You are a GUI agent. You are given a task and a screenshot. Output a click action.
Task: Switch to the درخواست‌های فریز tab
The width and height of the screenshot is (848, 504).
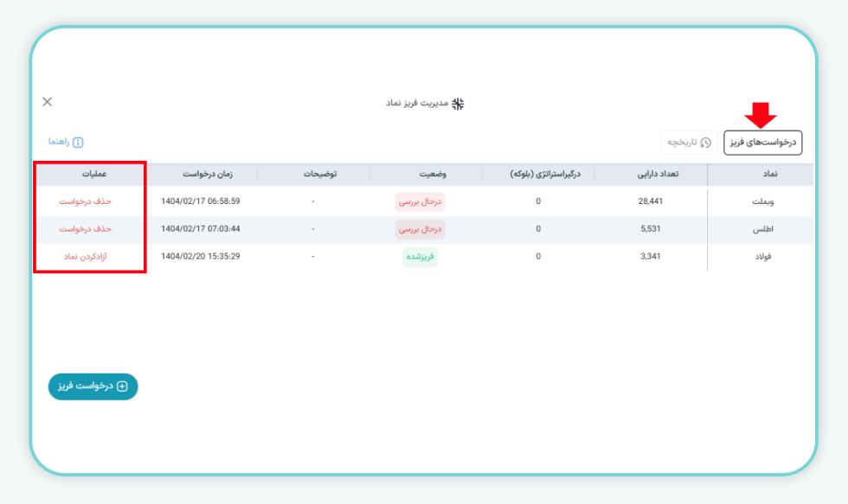[x=762, y=143]
